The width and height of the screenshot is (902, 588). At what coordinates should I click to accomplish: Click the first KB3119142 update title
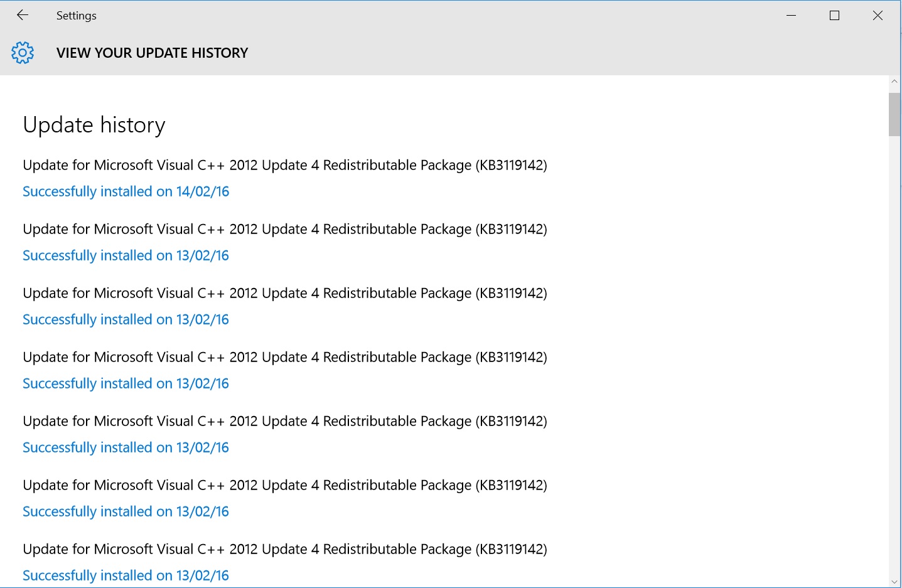click(285, 165)
